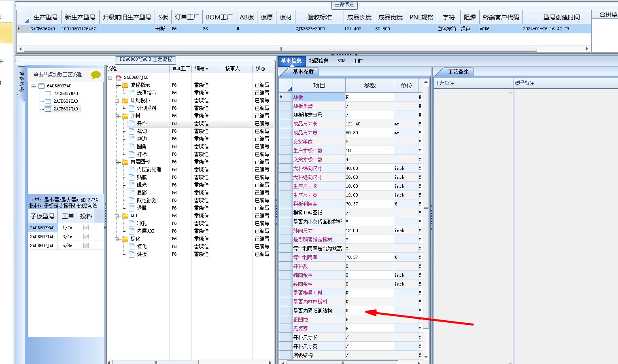Collapse the root 2ACB607JA0 process node
The width and height of the screenshot is (618, 364).
pos(110,77)
